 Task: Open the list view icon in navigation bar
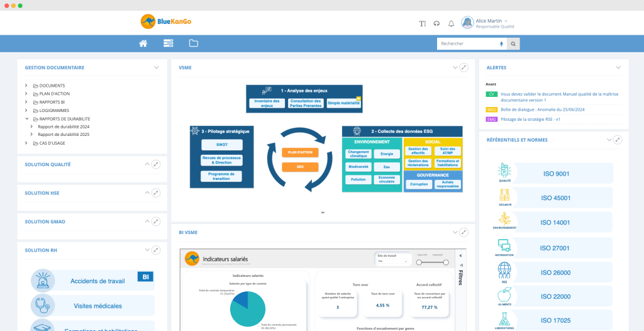(x=168, y=43)
